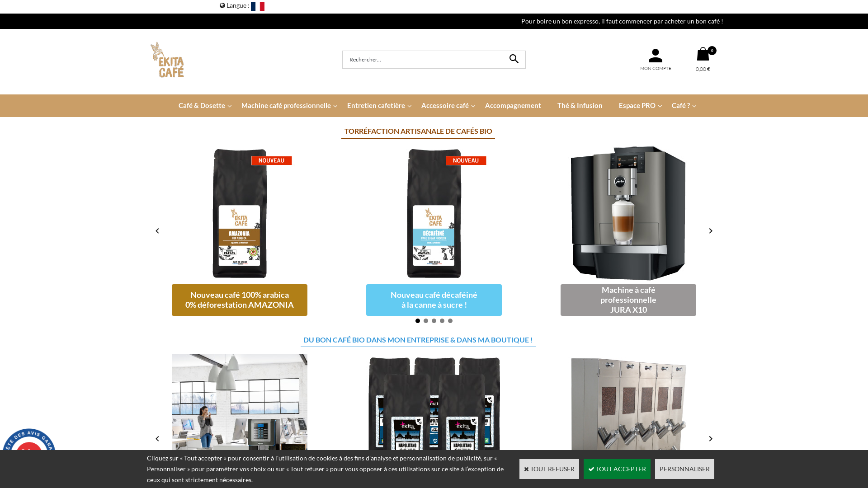Click TOUT ACCEPTER cookie button
Screen dimensions: 868x488
pyautogui.click(x=617, y=469)
